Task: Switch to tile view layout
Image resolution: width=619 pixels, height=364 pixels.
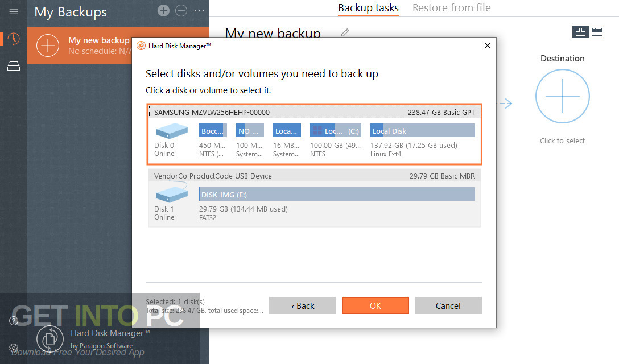Action: point(581,32)
